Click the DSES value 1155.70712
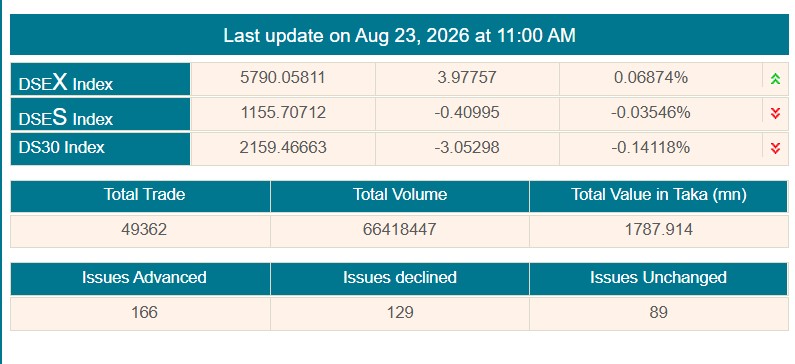This screenshot has width=795, height=364. click(x=283, y=112)
